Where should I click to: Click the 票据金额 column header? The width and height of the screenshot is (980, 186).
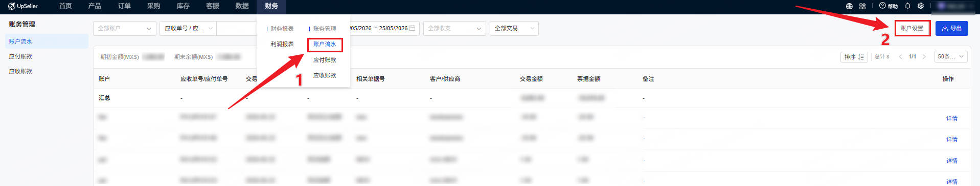click(588, 79)
